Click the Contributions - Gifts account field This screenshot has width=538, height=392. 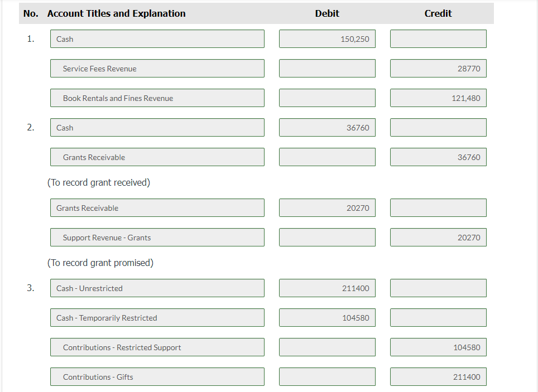(157, 376)
